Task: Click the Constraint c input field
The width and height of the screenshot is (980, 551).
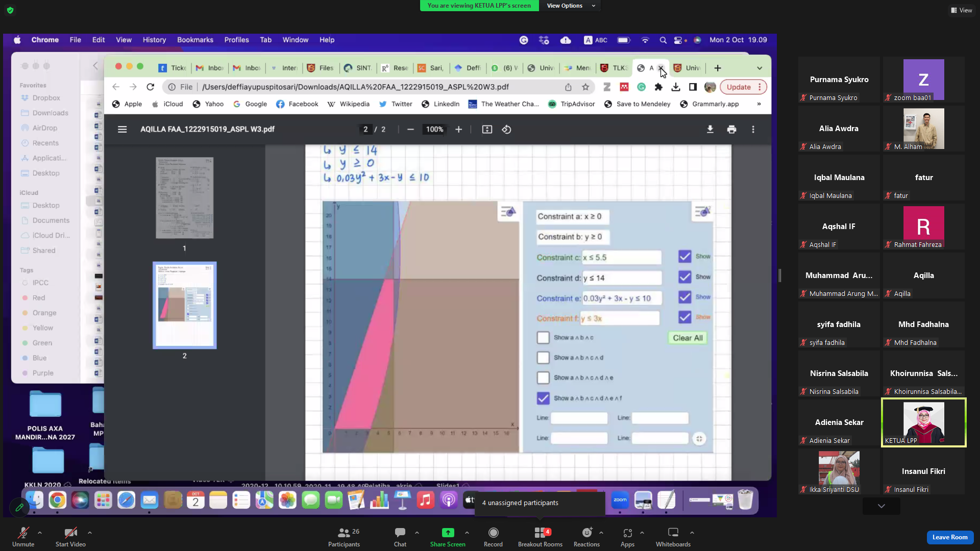Action: tap(621, 258)
